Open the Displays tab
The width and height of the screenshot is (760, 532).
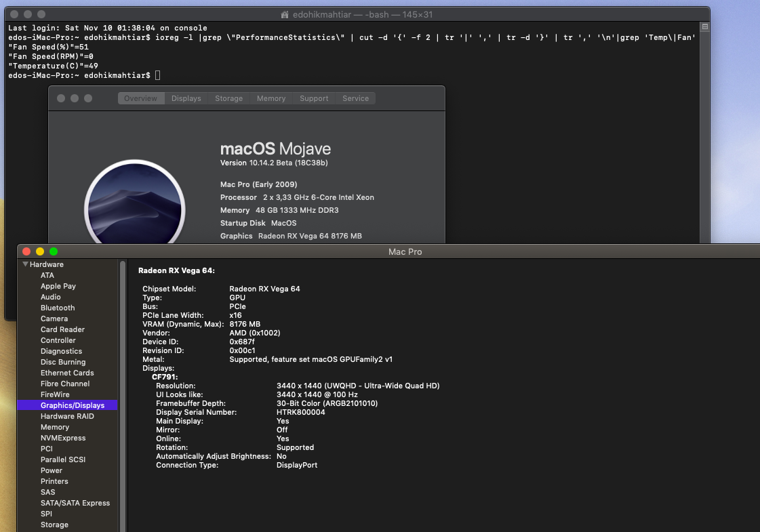(x=186, y=98)
